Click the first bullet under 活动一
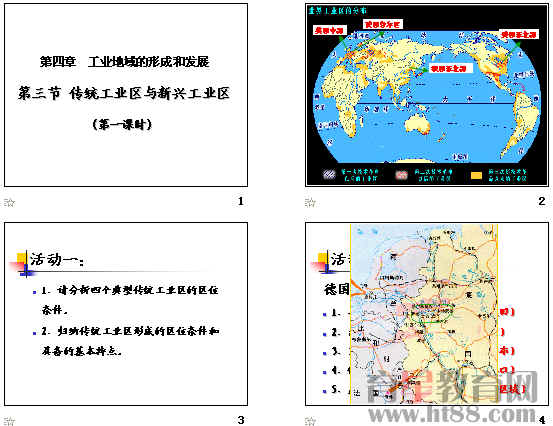Image resolution: width=553 pixels, height=426 pixels. pyautogui.click(x=130, y=300)
